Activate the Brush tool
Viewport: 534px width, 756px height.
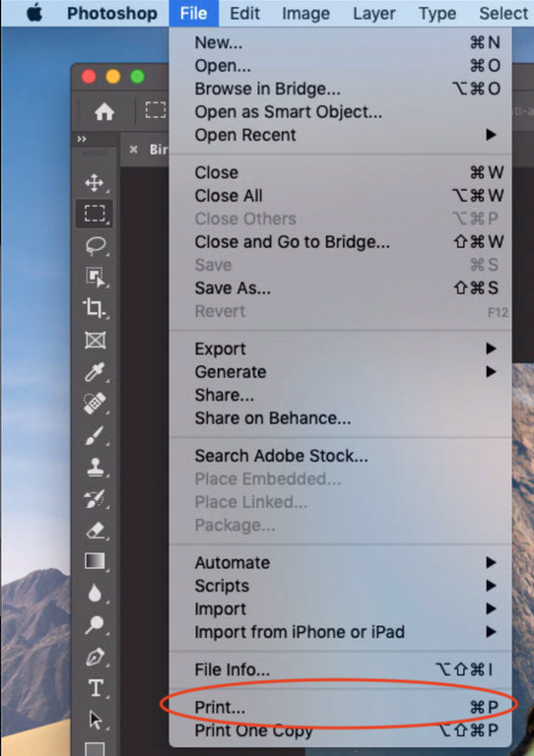95,435
